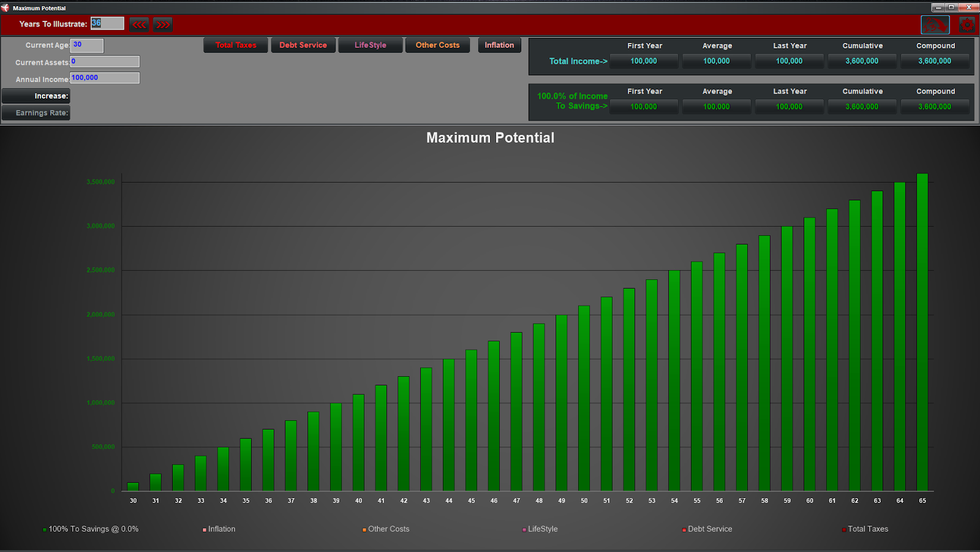Screen dimensions: 980x552
Task: Select the Total Income Last Year value
Action: [x=790, y=61]
